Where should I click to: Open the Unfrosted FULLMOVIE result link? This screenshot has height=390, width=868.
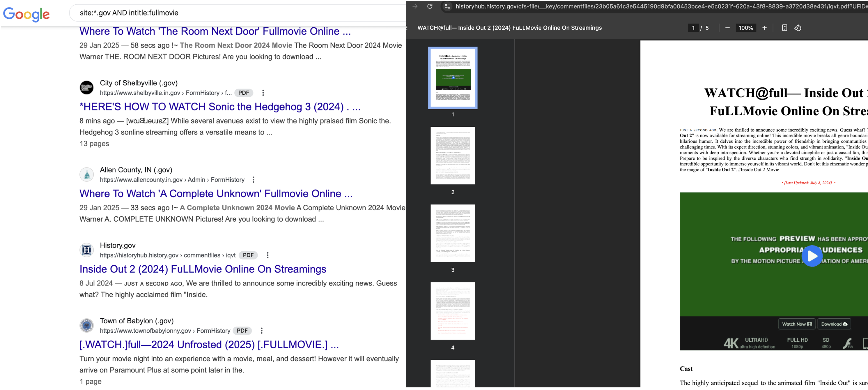(209, 345)
